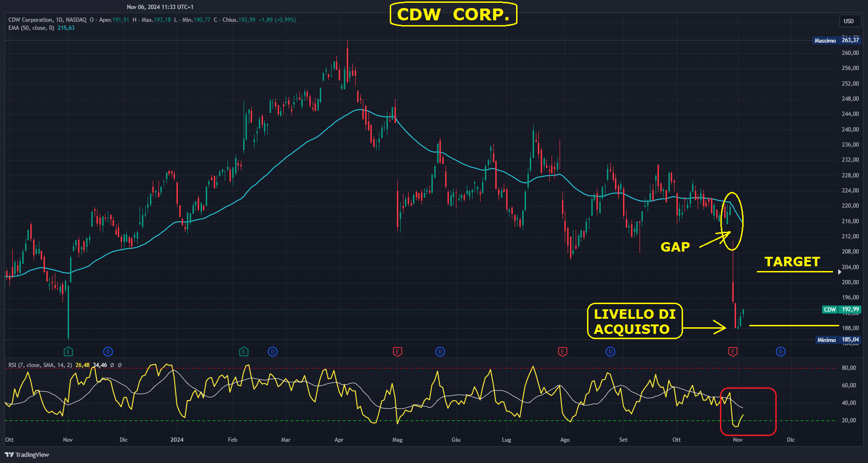Click the 204,00 price axis label
The height and width of the screenshot is (463, 868).
click(850, 267)
